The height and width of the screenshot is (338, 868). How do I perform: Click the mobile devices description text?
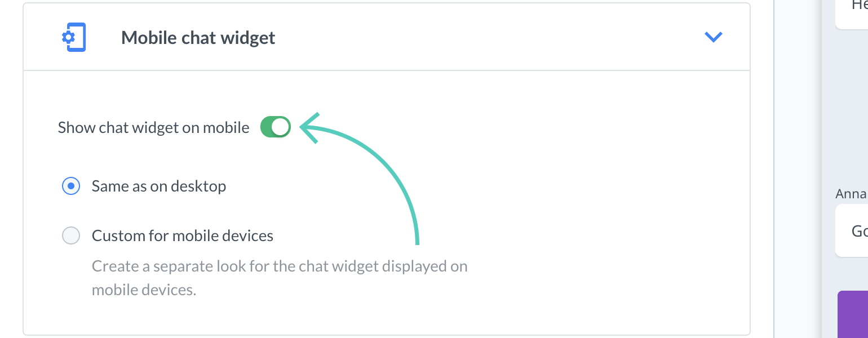[280, 277]
